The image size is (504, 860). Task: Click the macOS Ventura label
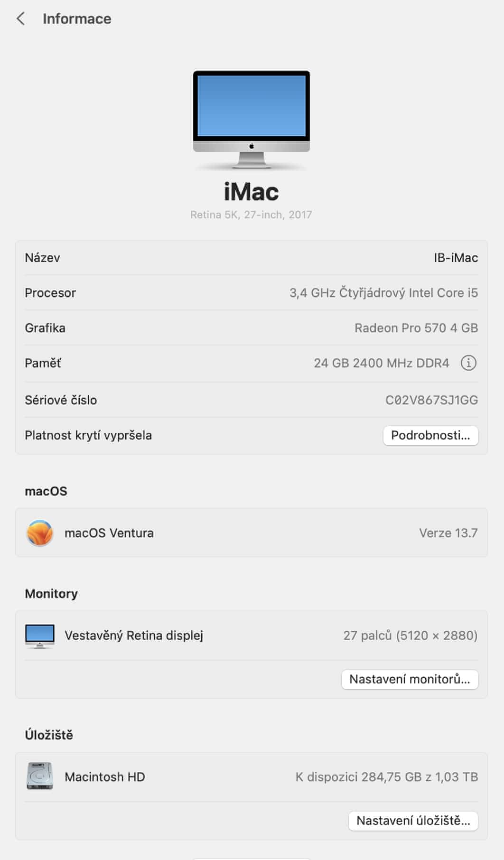pyautogui.click(x=109, y=533)
